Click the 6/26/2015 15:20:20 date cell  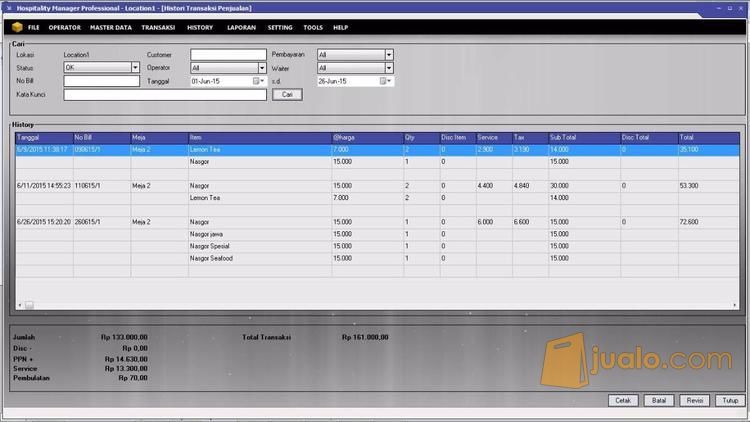click(44, 222)
